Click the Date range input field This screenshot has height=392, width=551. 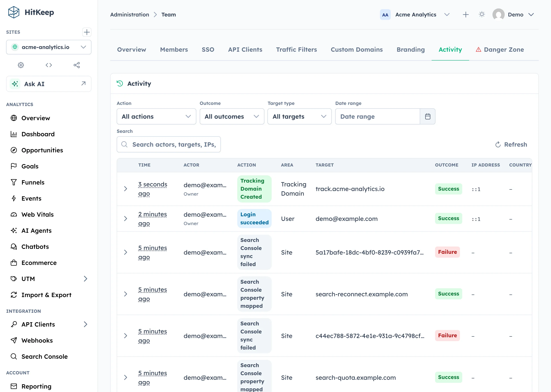[377, 116]
